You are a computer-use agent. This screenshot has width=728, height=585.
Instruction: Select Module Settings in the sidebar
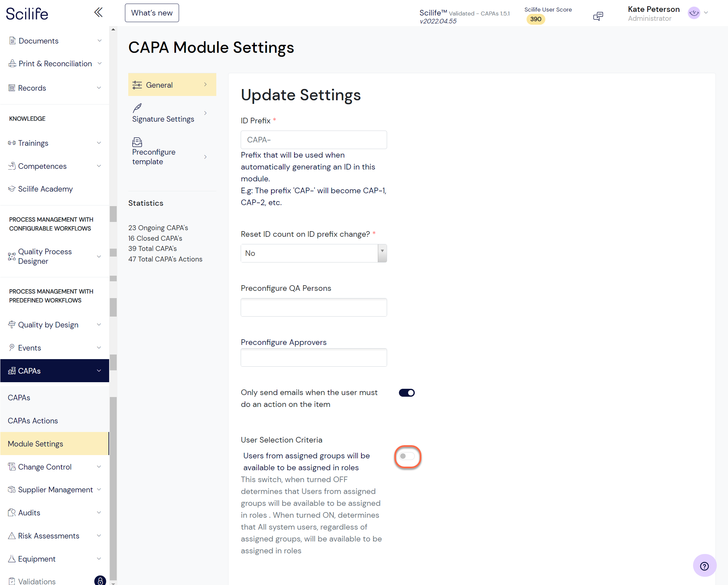tap(55, 444)
